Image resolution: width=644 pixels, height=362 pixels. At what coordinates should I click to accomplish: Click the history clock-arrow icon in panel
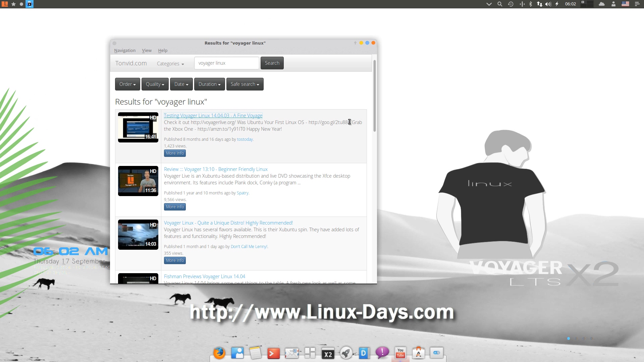511,4
